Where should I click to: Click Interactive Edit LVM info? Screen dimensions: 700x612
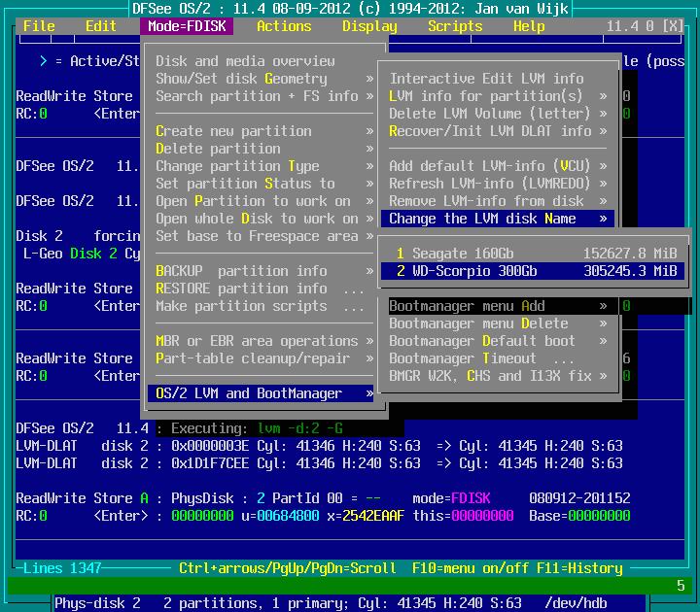coord(487,79)
